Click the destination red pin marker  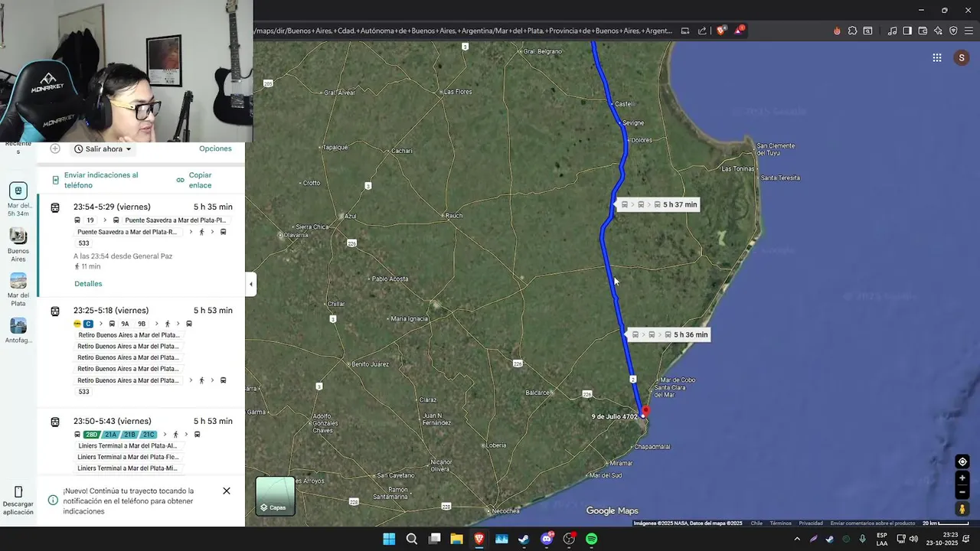pos(645,411)
